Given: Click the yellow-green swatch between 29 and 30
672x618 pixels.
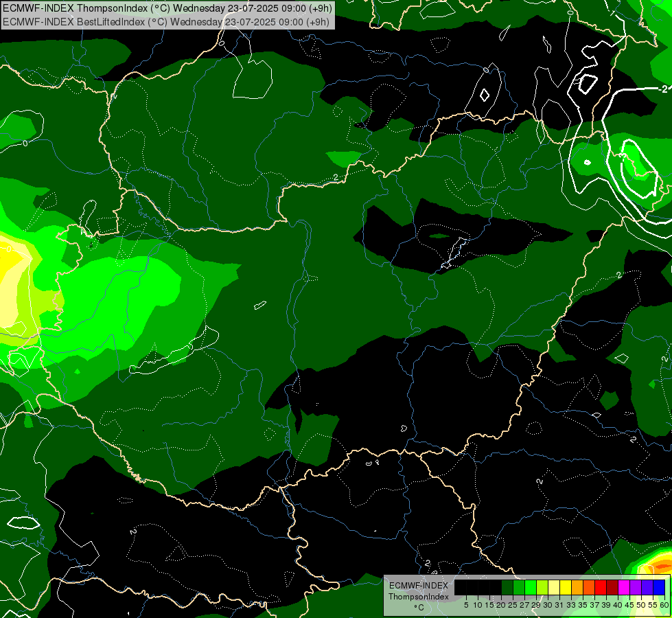Looking at the screenshot, I should (542, 587).
